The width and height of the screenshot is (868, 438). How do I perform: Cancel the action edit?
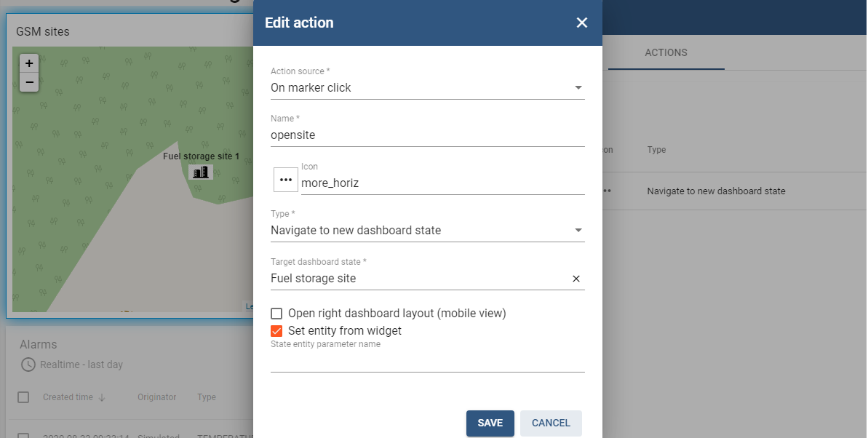click(x=551, y=423)
